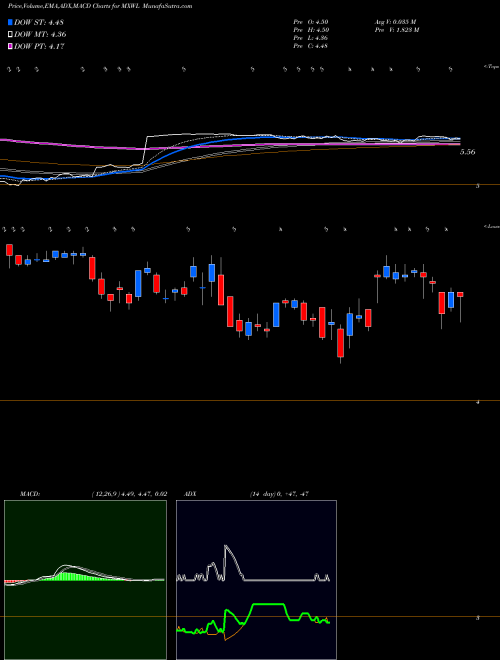The image size is (500, 660).
Task: Click the MACD '(12,26,9) 4.49, 4.47, 0.02' values
Action: pos(129,494)
